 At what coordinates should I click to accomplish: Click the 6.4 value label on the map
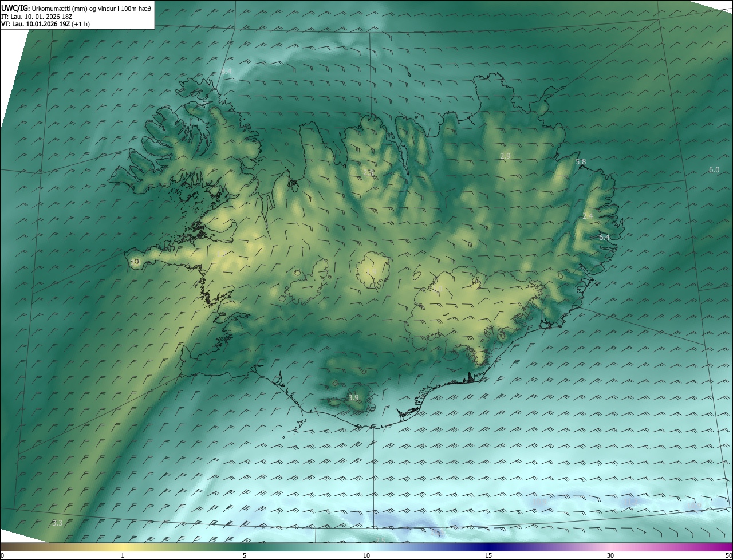tap(604, 237)
